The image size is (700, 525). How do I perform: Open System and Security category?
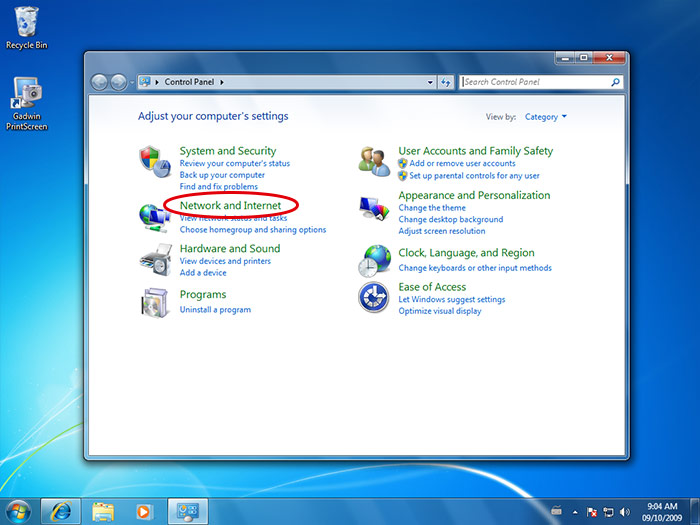click(x=228, y=151)
